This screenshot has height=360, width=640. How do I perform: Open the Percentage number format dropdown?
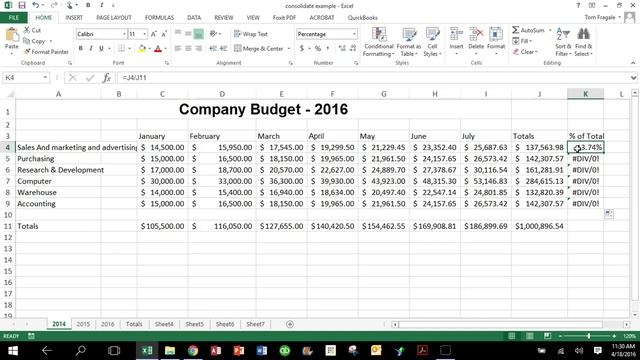354,34
